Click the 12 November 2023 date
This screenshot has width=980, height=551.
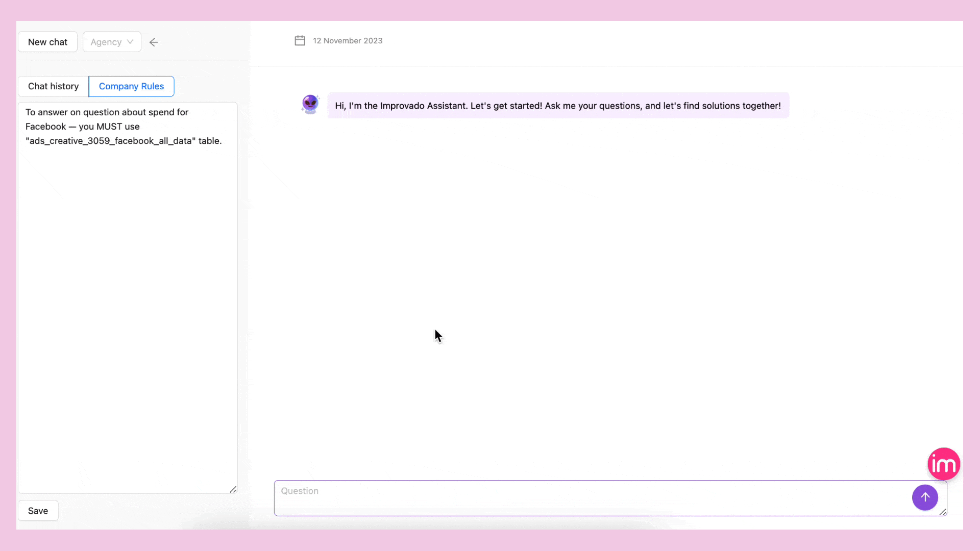(x=348, y=41)
